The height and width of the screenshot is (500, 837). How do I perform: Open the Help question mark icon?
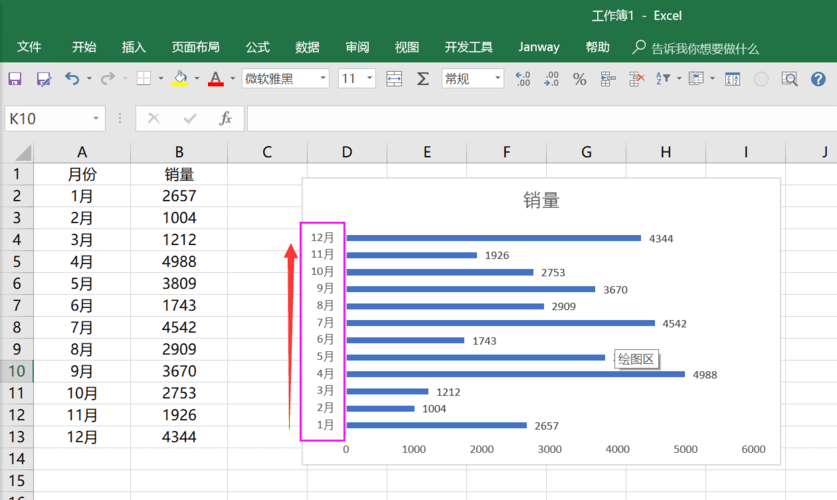coord(818,79)
